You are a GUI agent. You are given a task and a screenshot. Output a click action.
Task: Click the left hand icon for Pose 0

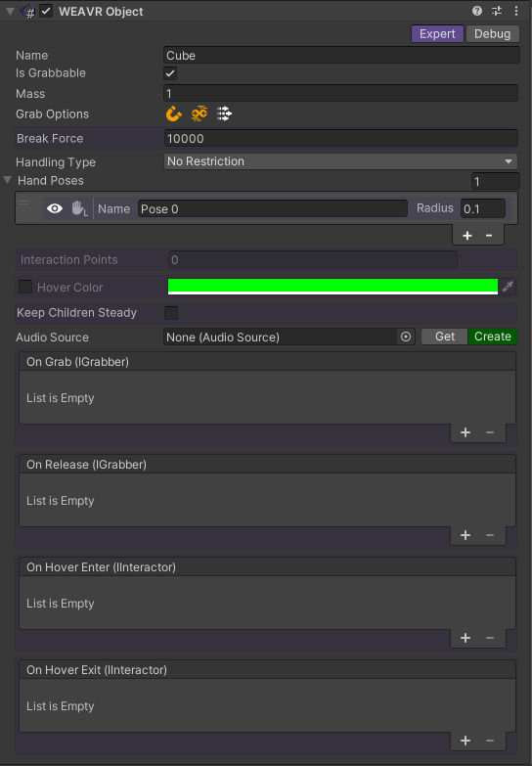tap(79, 209)
